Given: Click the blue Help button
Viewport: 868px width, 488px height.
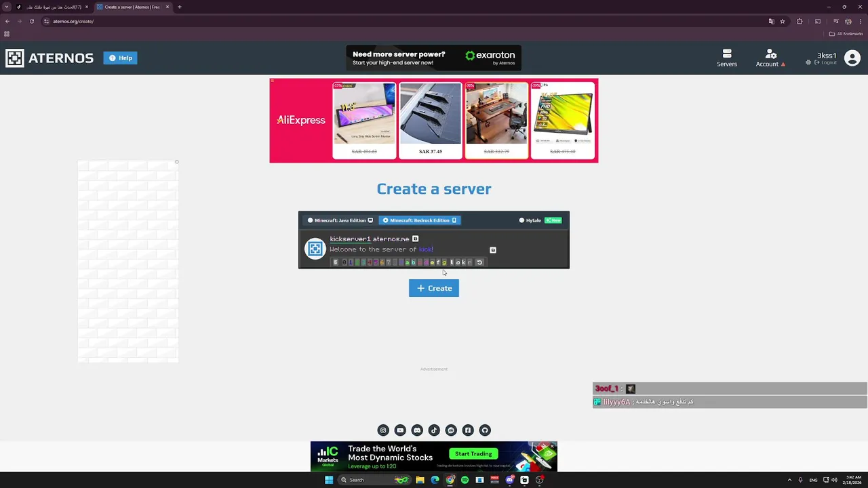Looking at the screenshot, I should pyautogui.click(x=121, y=58).
